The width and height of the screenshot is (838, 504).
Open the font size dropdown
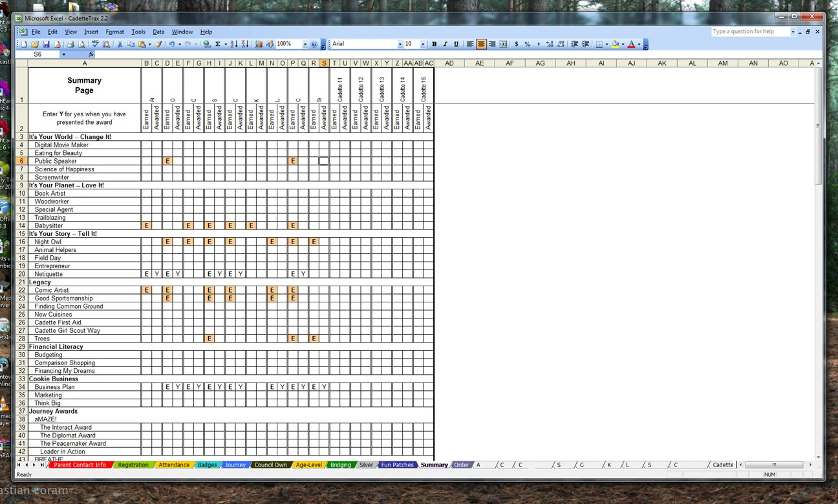coord(423,45)
